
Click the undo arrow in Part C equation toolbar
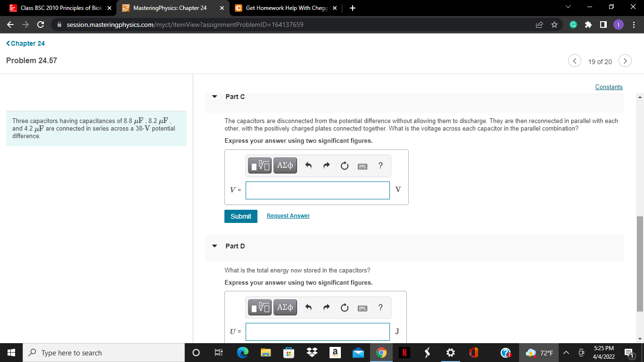pyautogui.click(x=309, y=165)
